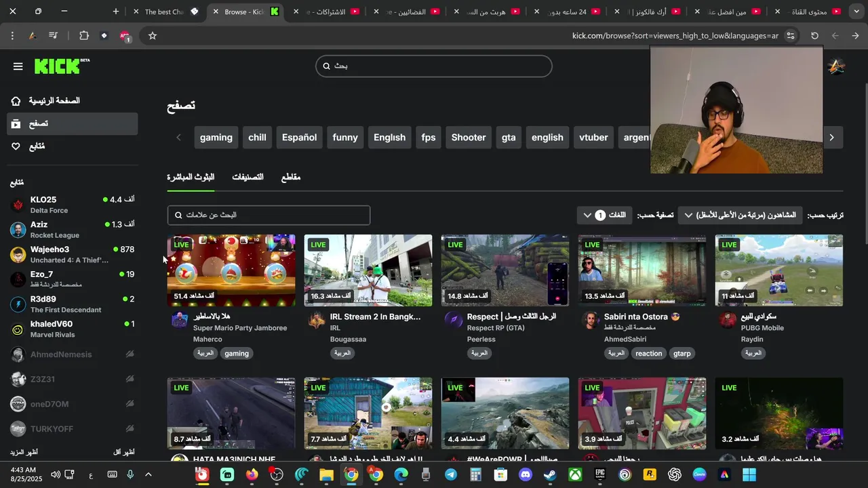
Task: Select the fps tag chip
Action: point(429,138)
